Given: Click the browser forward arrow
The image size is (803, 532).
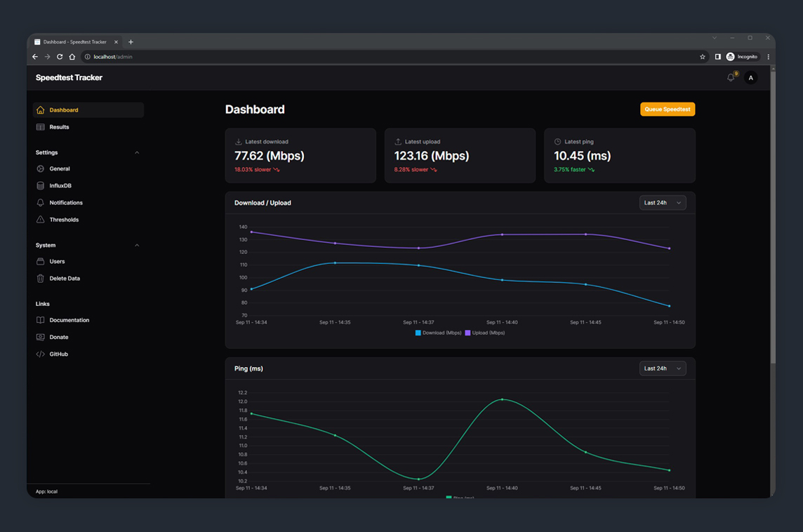Looking at the screenshot, I should 47,57.
